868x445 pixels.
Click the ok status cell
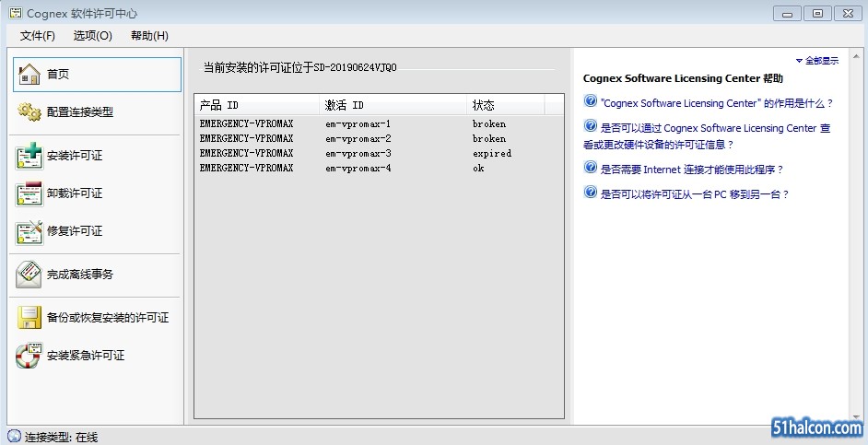pos(478,169)
